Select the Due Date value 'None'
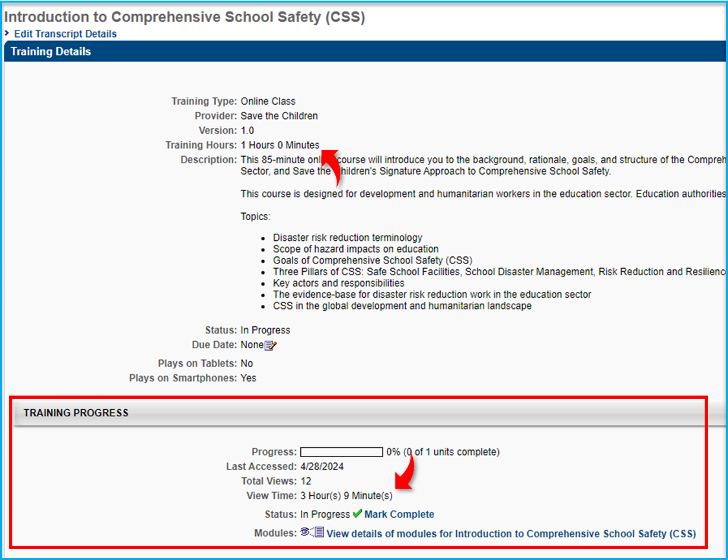This screenshot has width=728, height=560. (252, 345)
